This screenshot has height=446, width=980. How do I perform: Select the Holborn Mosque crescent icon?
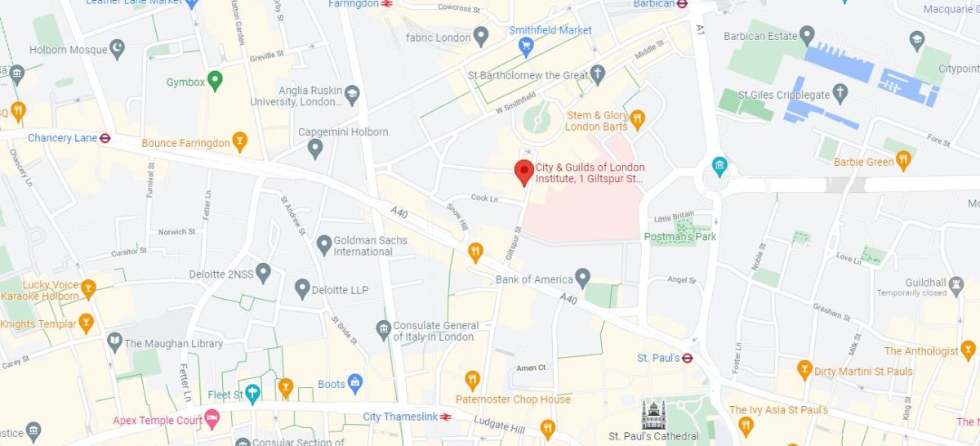coord(118,49)
